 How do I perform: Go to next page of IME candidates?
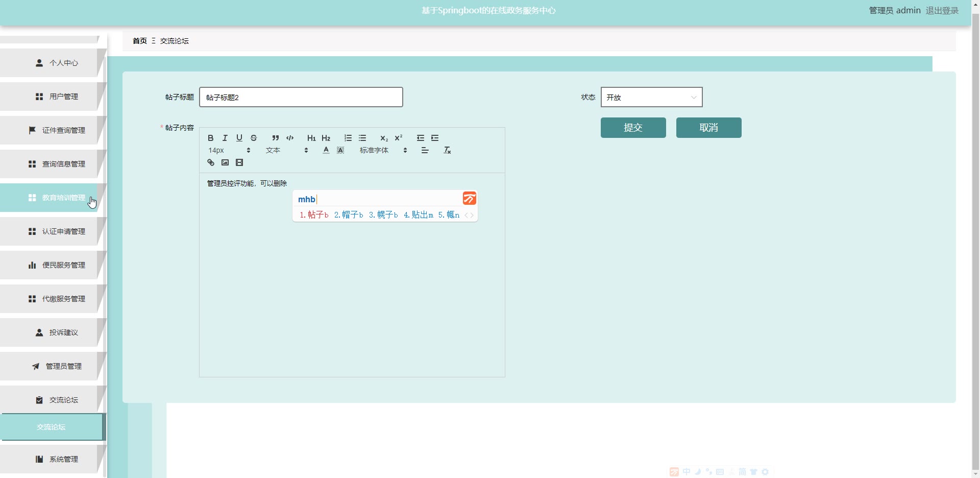[x=472, y=216]
